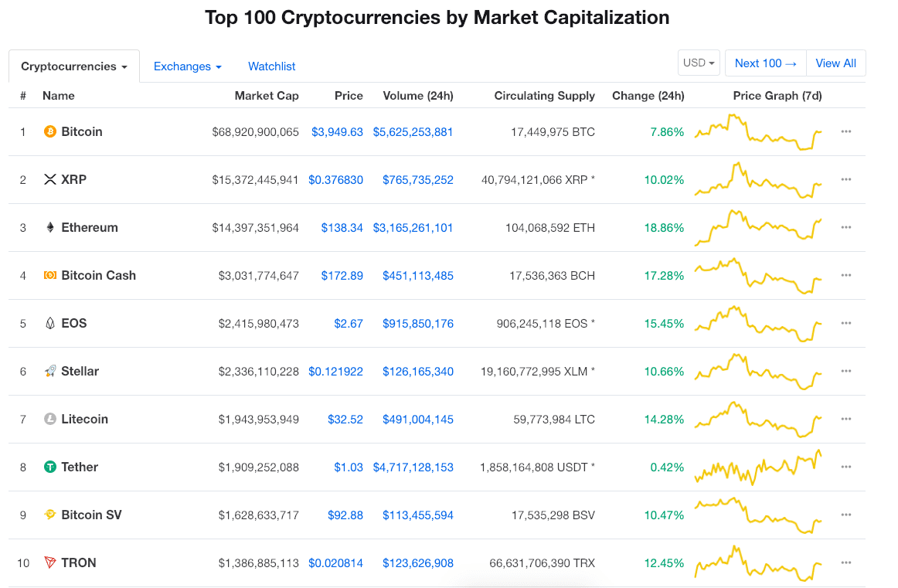Click the TRON logo icon

[x=50, y=563]
